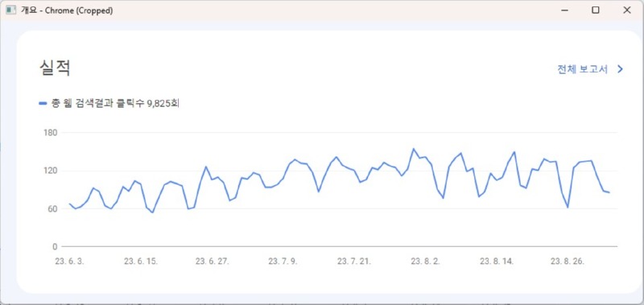Screen dimensions: 644x305
Task: Click the 실적 section heading
Action: [55, 68]
